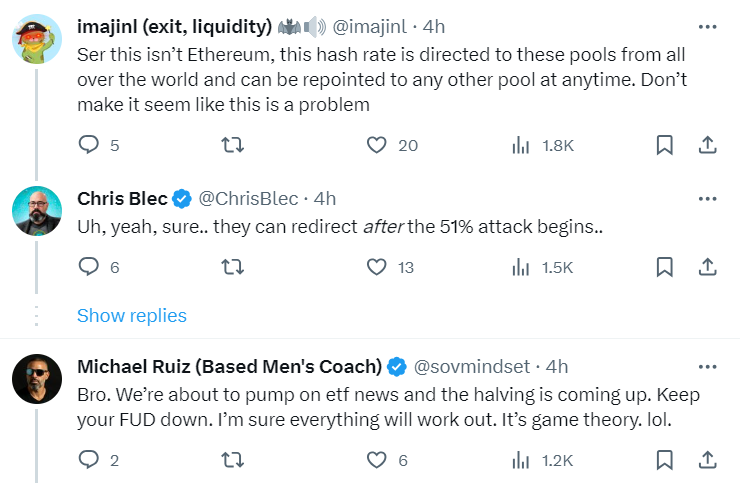Bookmark Chris Blec's tweet
740x483 pixels.
tap(664, 267)
